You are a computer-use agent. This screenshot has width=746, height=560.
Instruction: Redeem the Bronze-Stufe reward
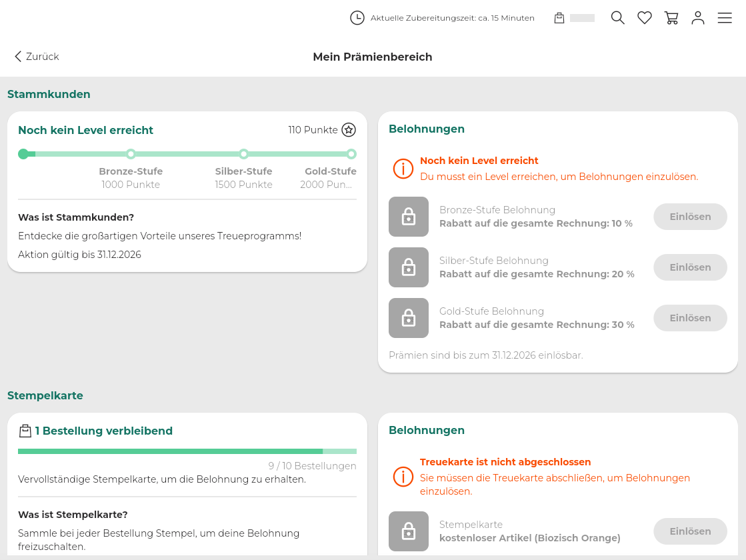[x=690, y=217]
